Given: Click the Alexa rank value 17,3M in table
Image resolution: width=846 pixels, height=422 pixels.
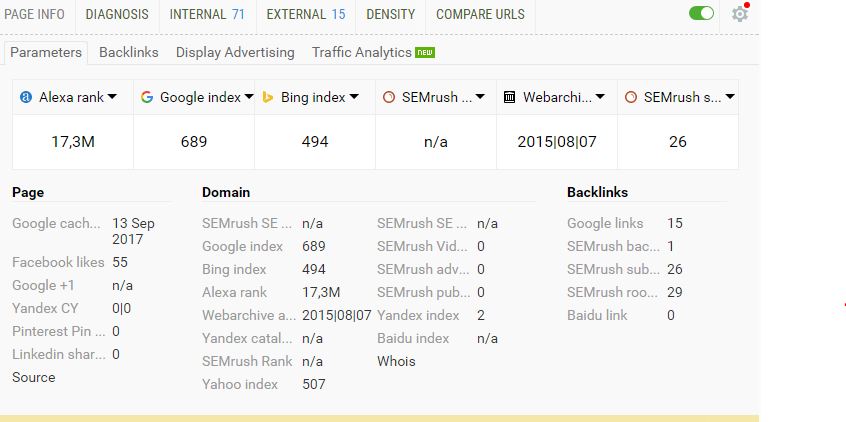Looking at the screenshot, I should (x=73, y=142).
